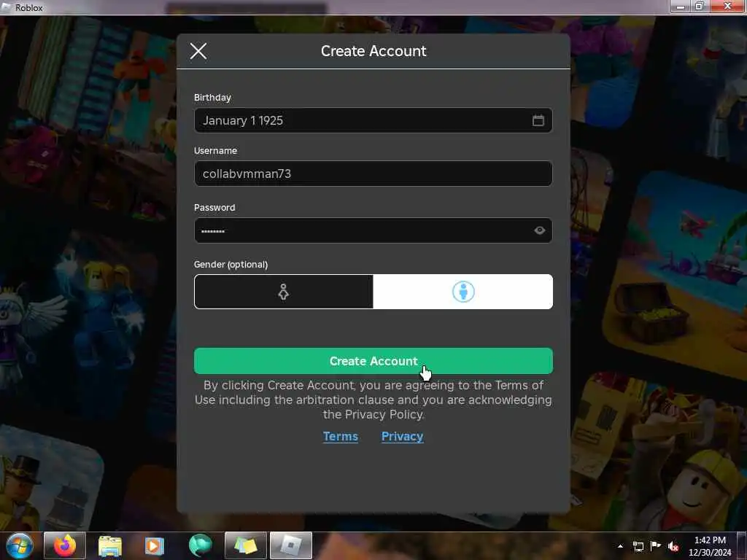Select the Roblox taskbar button

[291, 545]
